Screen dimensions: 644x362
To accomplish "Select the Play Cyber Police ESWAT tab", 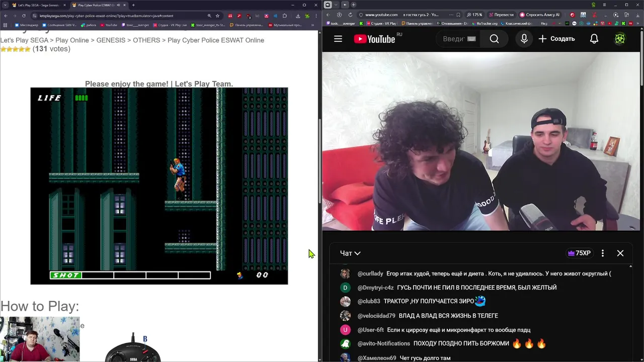I will click(99, 5).
